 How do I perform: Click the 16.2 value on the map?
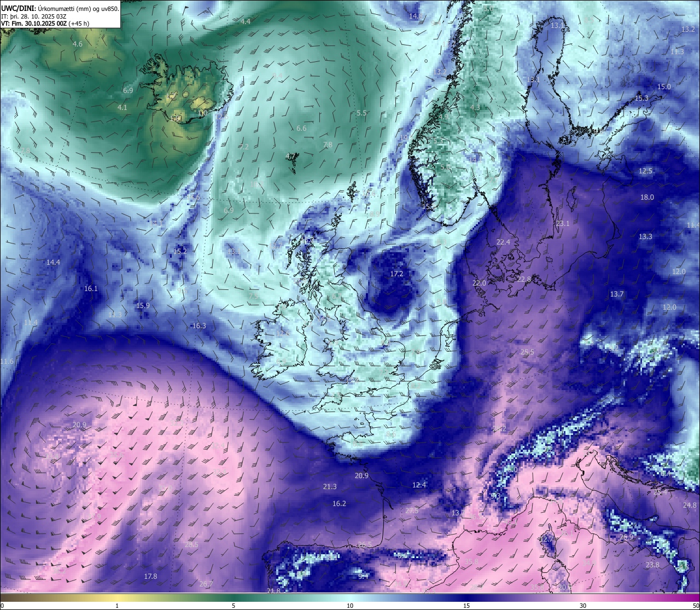tap(339, 503)
